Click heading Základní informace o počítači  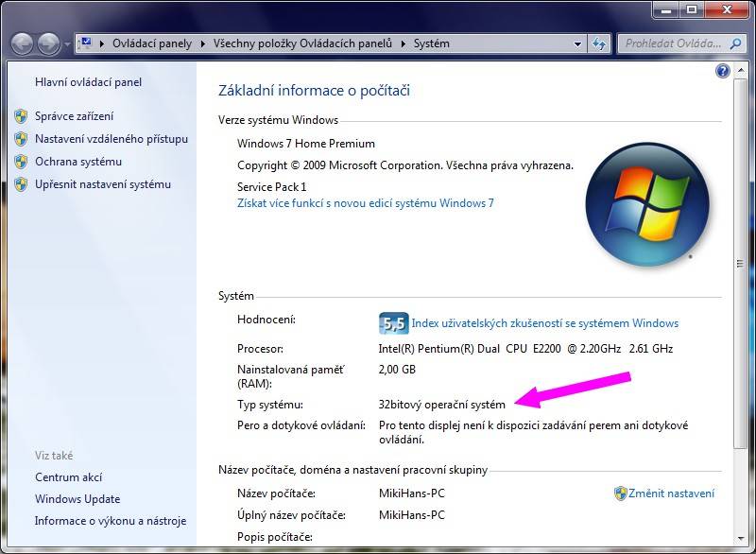point(314,91)
